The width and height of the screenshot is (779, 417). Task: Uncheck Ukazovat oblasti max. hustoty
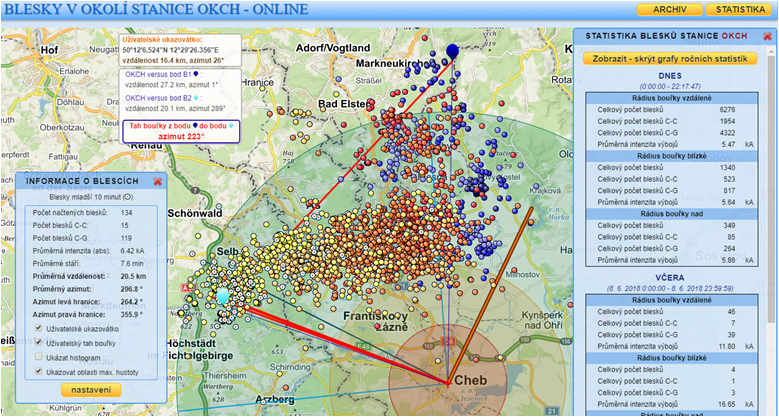[39, 371]
